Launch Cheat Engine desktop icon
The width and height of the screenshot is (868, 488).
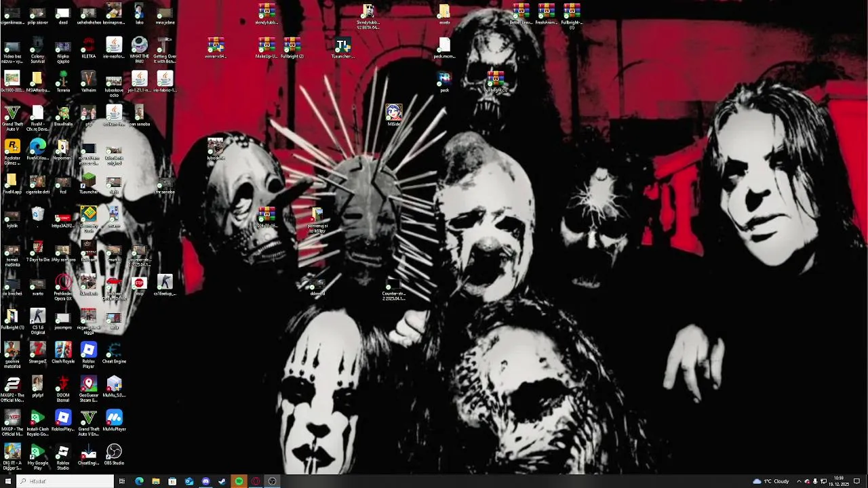pyautogui.click(x=114, y=354)
